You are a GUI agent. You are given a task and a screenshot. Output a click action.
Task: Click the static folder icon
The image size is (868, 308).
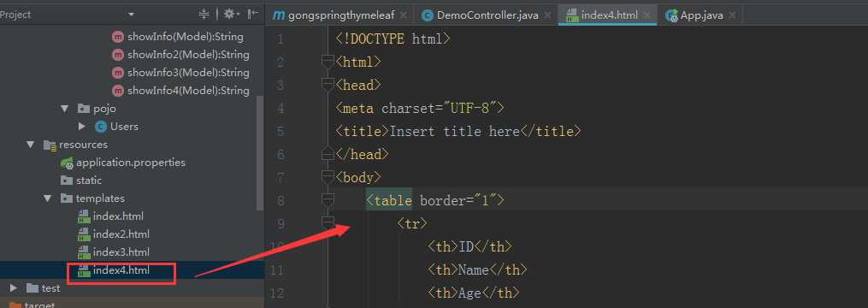(67, 181)
